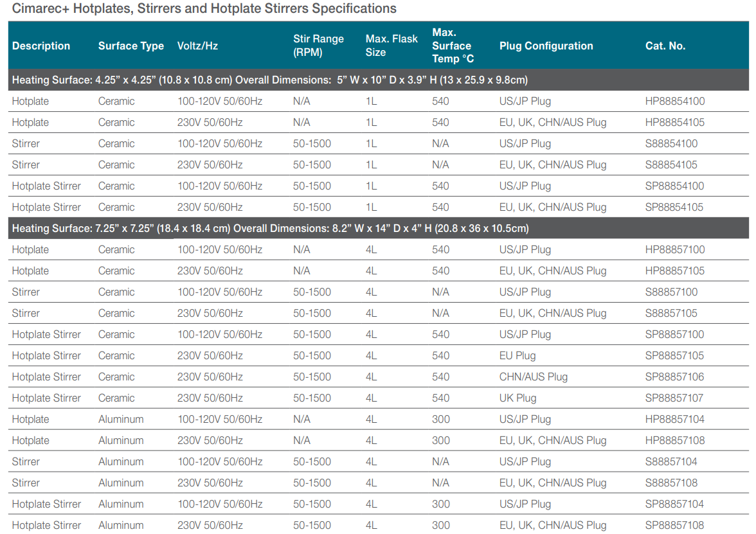The image size is (756, 534).
Task: Select 'N/A' stir range in the HP88857104 row
Action: [302, 419]
